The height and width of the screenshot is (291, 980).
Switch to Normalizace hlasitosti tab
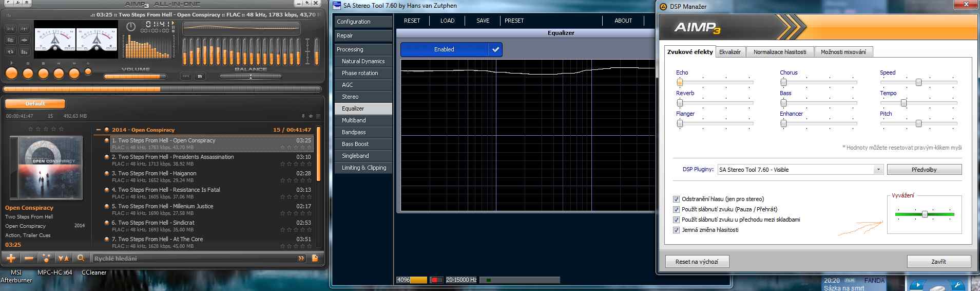coord(780,52)
